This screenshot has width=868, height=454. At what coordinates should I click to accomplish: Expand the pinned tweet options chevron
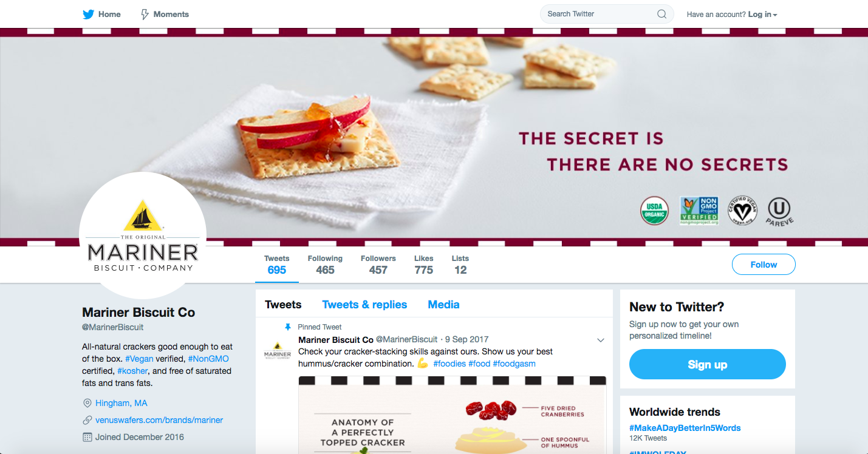pyautogui.click(x=601, y=340)
